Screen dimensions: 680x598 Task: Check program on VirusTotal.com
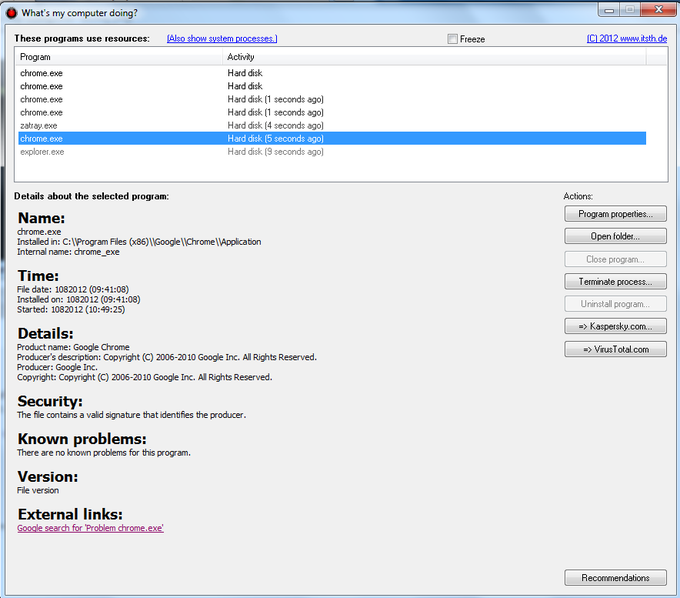pos(615,349)
